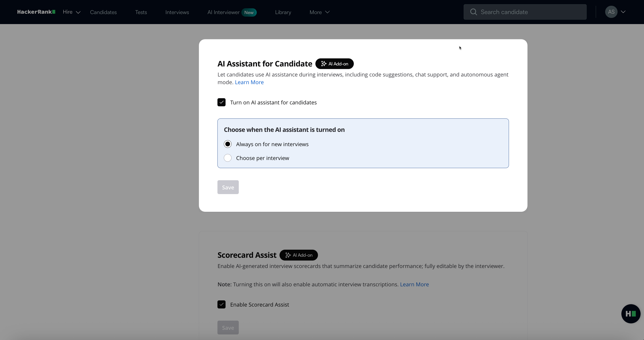The height and width of the screenshot is (340, 644).
Task: Open the Interviews tab
Action: click(177, 12)
